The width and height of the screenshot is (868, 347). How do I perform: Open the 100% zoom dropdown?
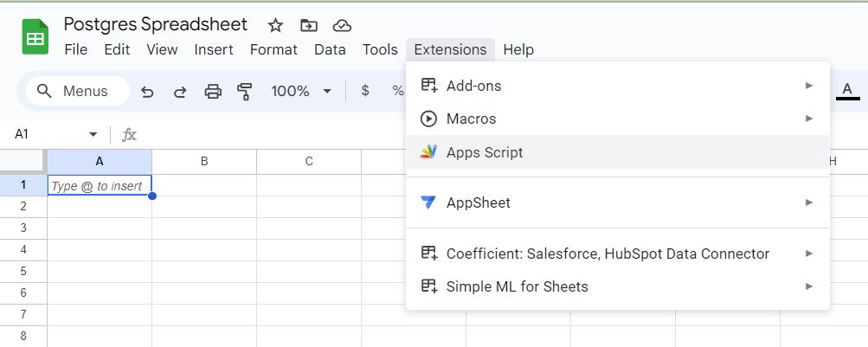click(x=301, y=91)
